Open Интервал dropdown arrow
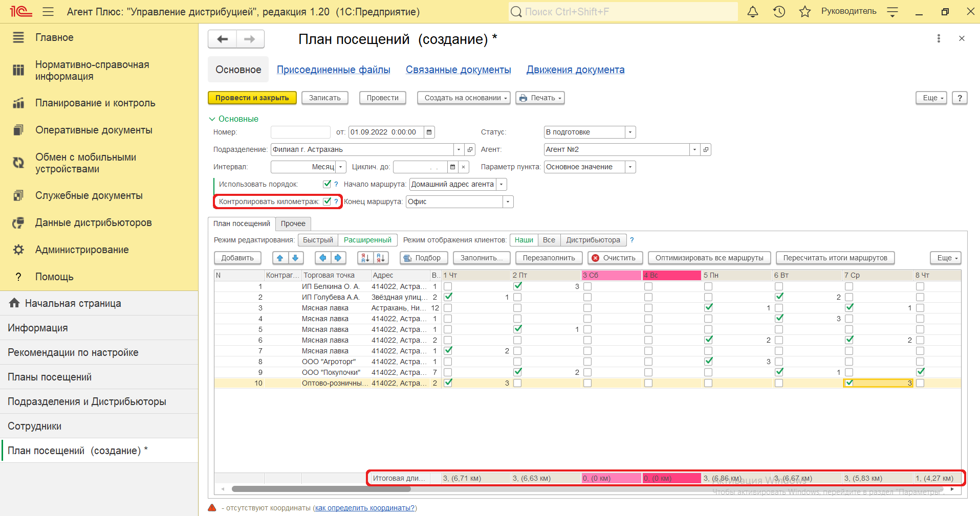The image size is (980, 516). click(341, 167)
